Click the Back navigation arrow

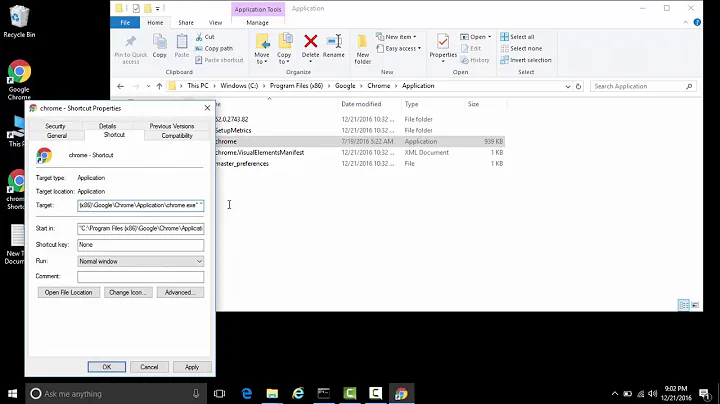(120, 86)
